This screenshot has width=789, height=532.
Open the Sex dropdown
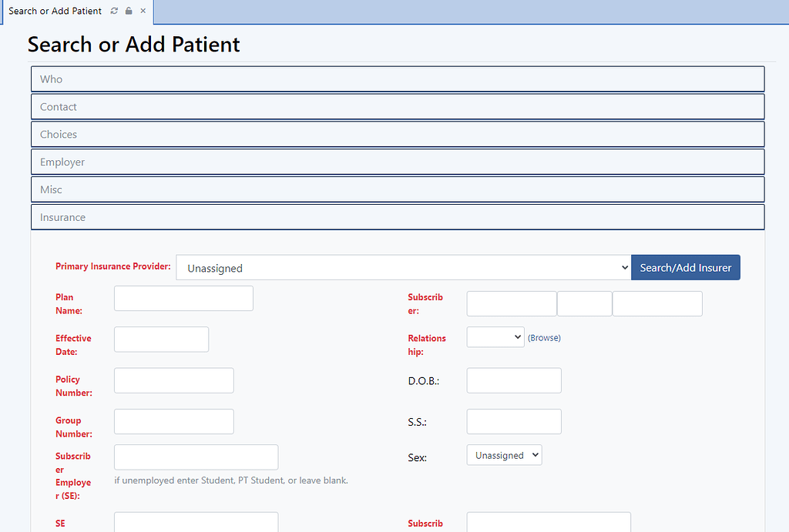504,455
